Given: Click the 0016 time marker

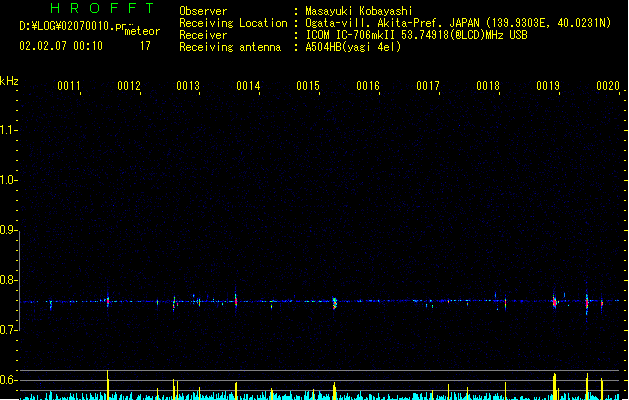Looking at the screenshot, I should point(368,86).
